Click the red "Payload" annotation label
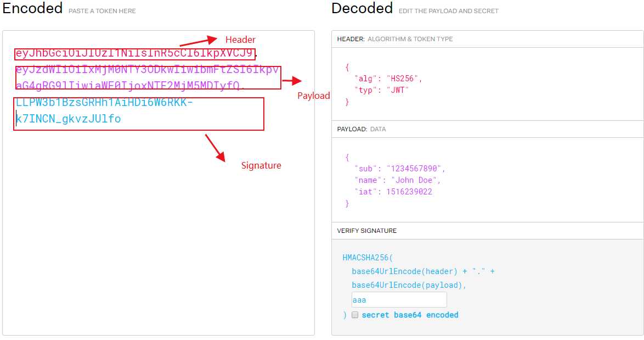Screen dimensions: 644x340 tap(314, 96)
